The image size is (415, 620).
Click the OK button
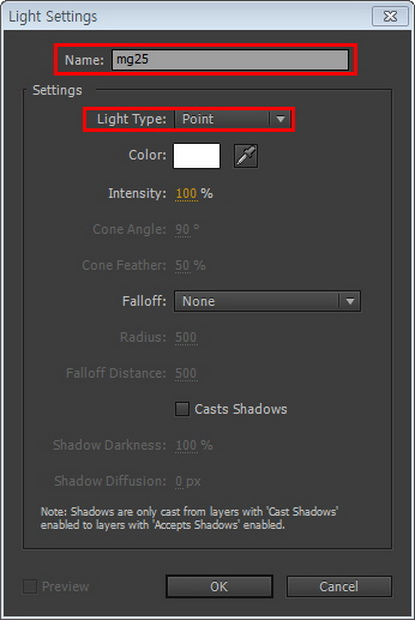219,586
